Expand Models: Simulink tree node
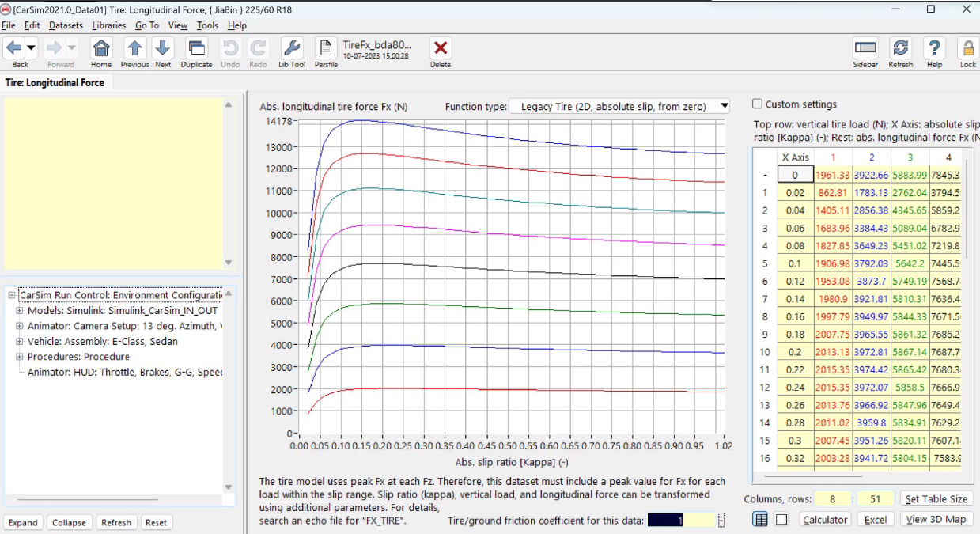The image size is (980, 534). coord(19,311)
